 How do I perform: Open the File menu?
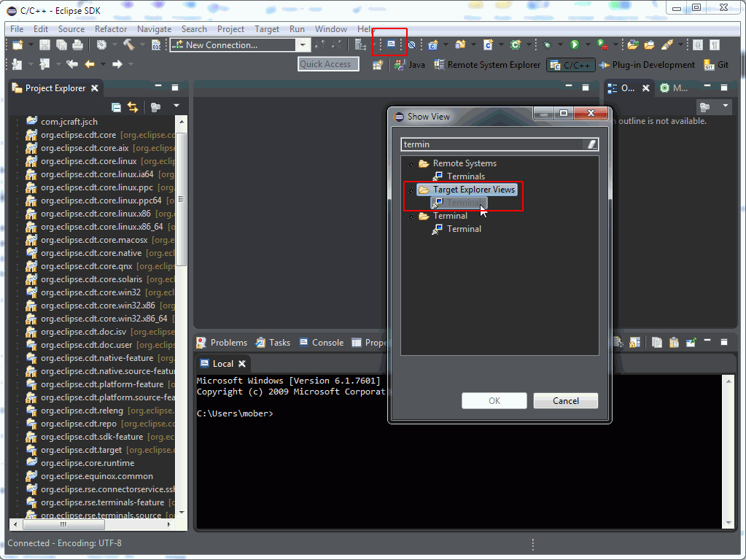17,29
